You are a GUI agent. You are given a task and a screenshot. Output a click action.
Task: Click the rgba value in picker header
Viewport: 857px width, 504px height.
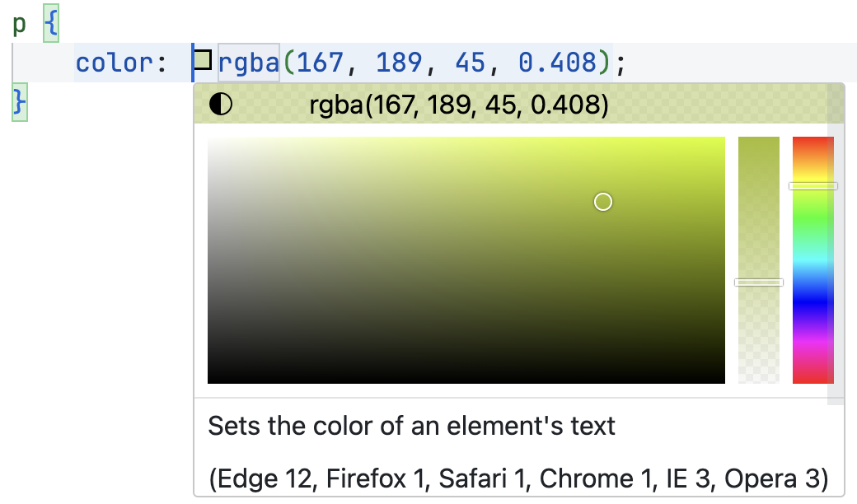coord(458,105)
